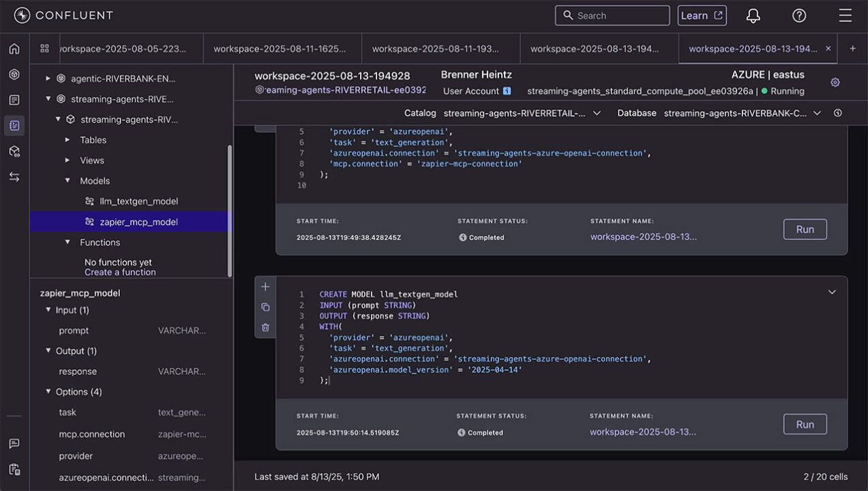Collapse the Models tree section

tap(67, 181)
